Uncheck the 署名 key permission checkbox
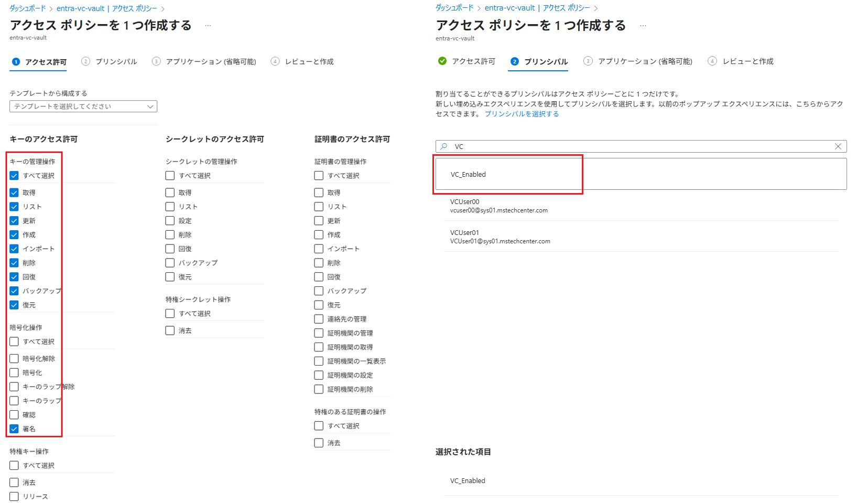This screenshot has width=868, height=503. point(14,429)
